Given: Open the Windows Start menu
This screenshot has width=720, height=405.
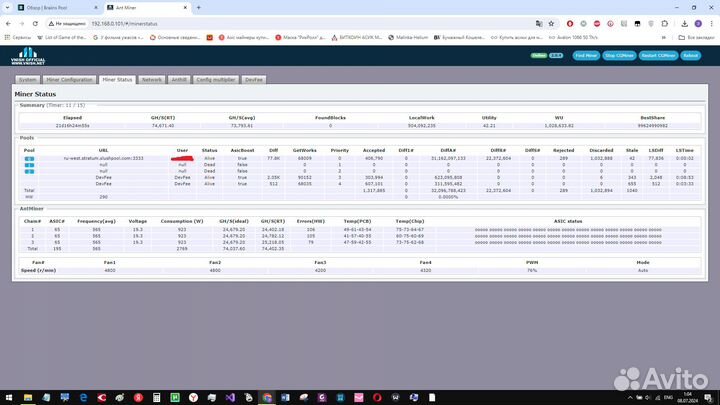Looking at the screenshot, I should tap(9, 398).
